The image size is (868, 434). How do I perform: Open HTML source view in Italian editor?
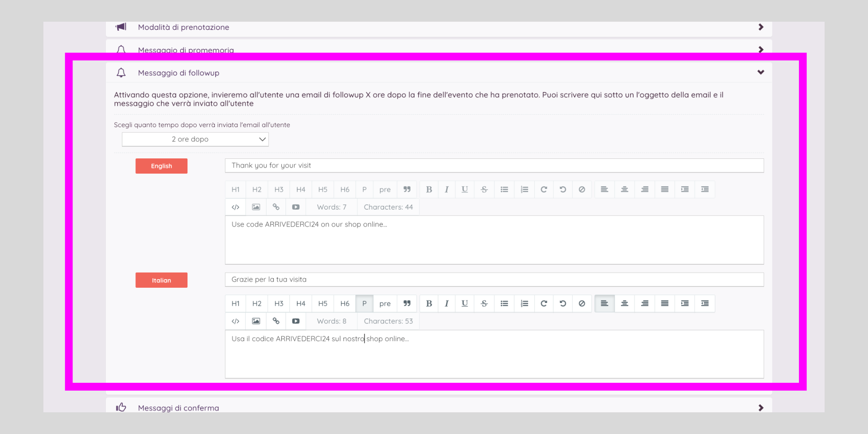236,321
